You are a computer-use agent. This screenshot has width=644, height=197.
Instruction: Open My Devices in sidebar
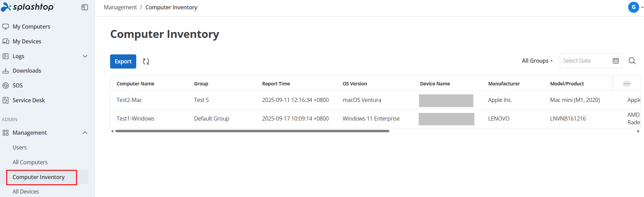coord(27,41)
